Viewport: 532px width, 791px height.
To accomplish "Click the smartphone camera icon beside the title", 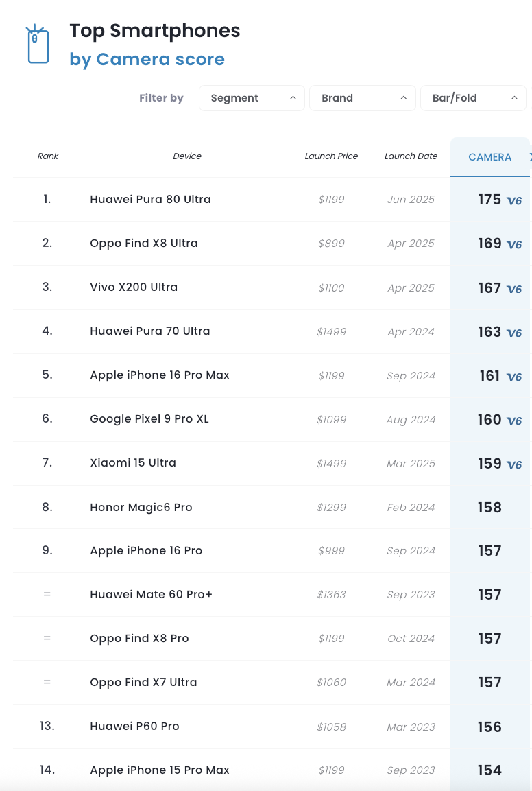I will click(x=38, y=45).
